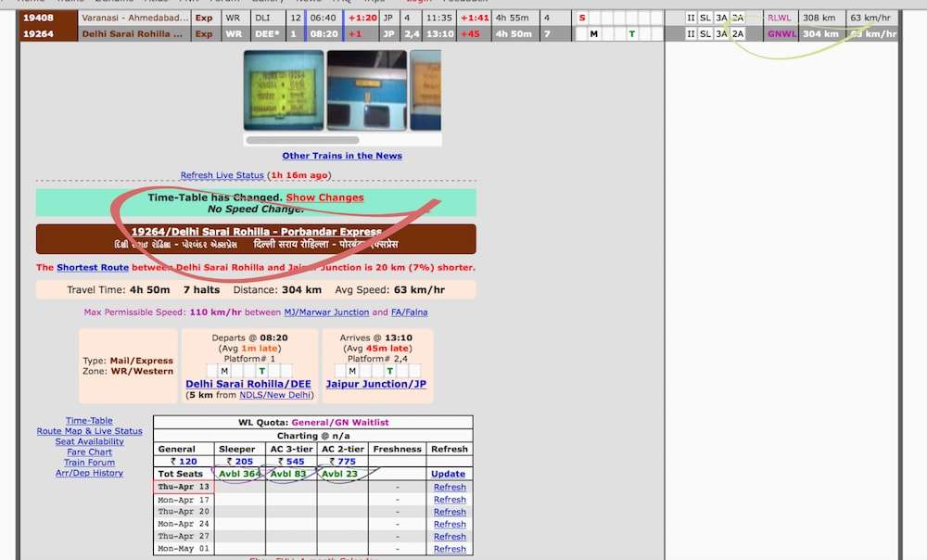927x560 pixels.
Task: Open Delhi Sarai Rohilla/DEE station link
Action: tap(248, 384)
